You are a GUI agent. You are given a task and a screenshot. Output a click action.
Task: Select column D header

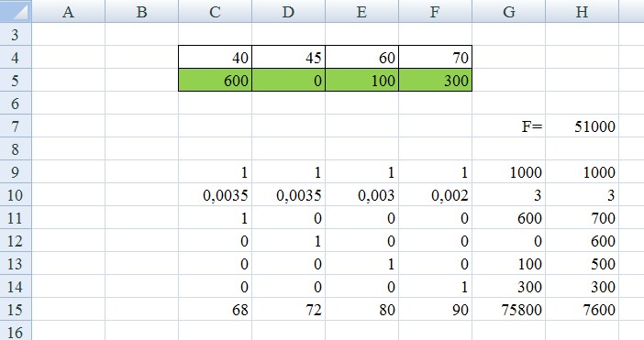[x=288, y=11]
